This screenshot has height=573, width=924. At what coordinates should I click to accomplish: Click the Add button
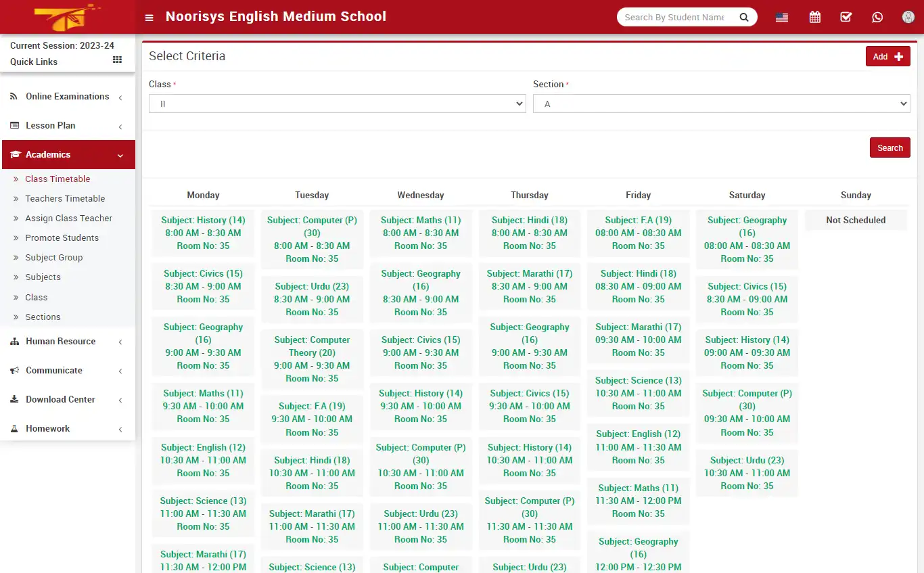click(x=887, y=56)
